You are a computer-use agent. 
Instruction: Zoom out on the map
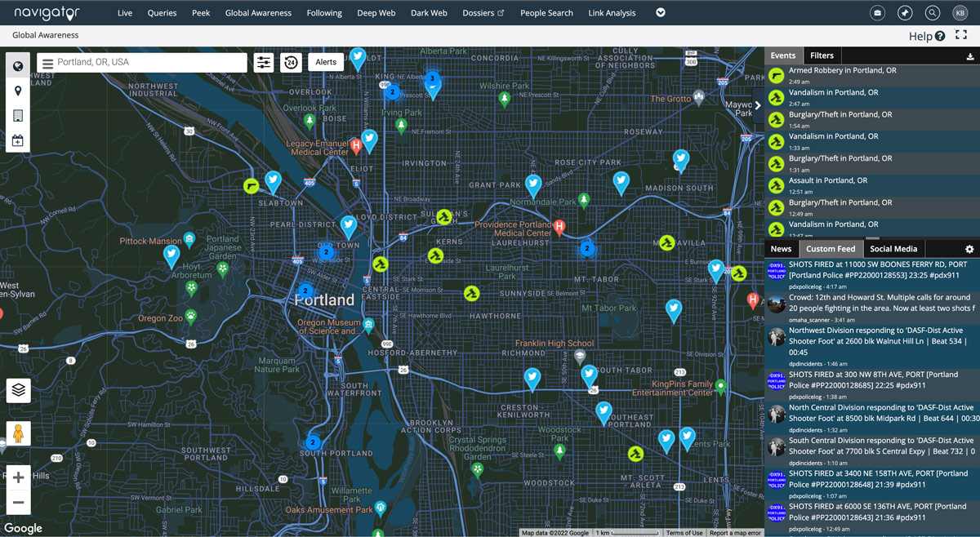19,502
